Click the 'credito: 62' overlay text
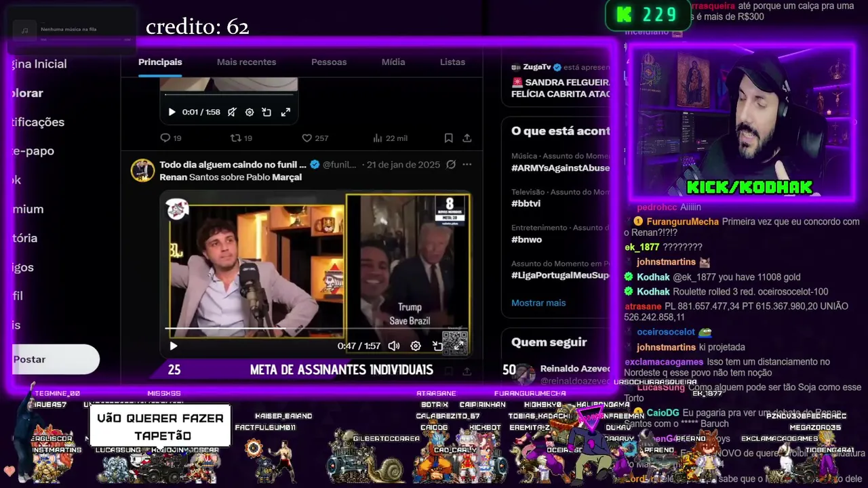This screenshot has height=488, width=868. [x=197, y=27]
